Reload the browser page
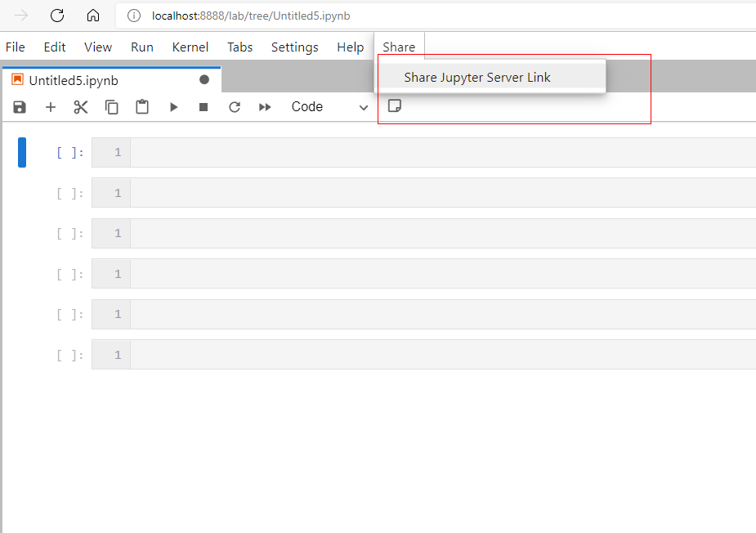Viewport: 756px width, 533px height. pyautogui.click(x=57, y=16)
